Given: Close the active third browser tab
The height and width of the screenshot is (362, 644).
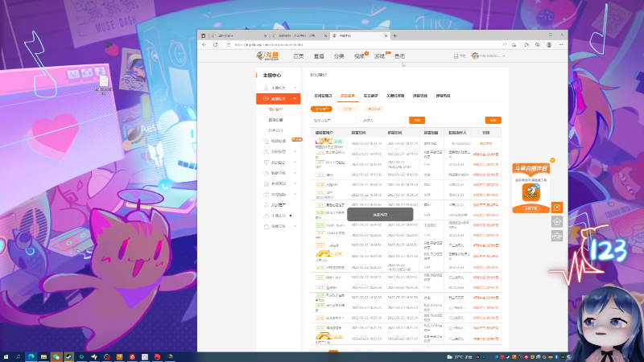Looking at the screenshot, I should [386, 35].
